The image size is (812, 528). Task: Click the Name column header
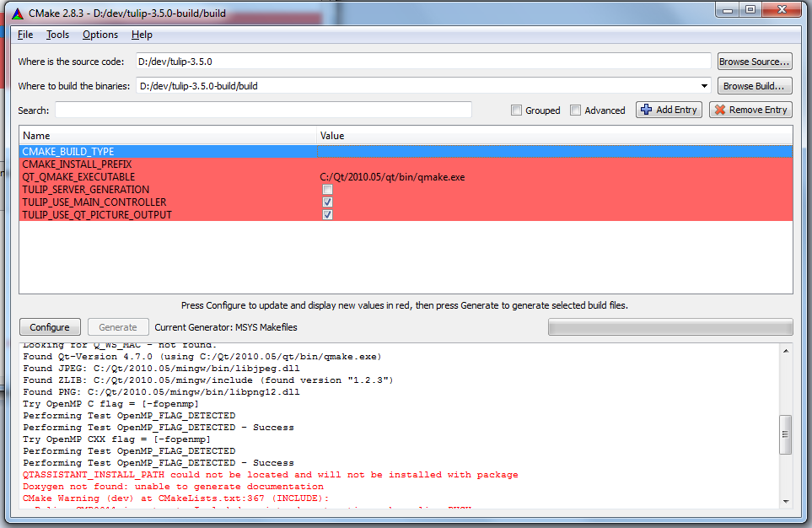[168, 136]
